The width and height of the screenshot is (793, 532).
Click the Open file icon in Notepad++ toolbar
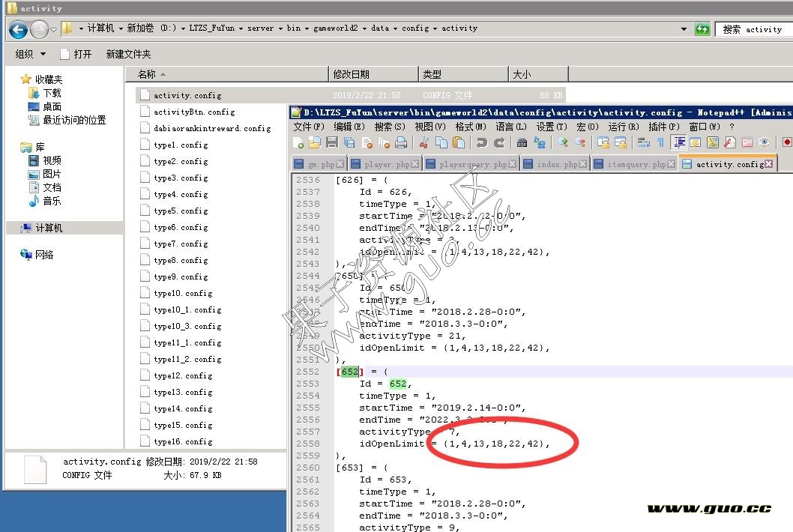315,143
